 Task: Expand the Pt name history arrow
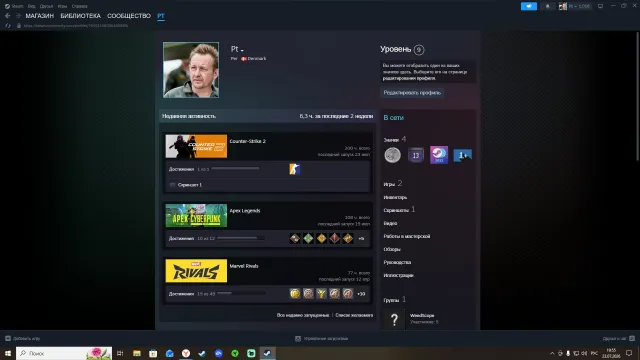(x=242, y=50)
